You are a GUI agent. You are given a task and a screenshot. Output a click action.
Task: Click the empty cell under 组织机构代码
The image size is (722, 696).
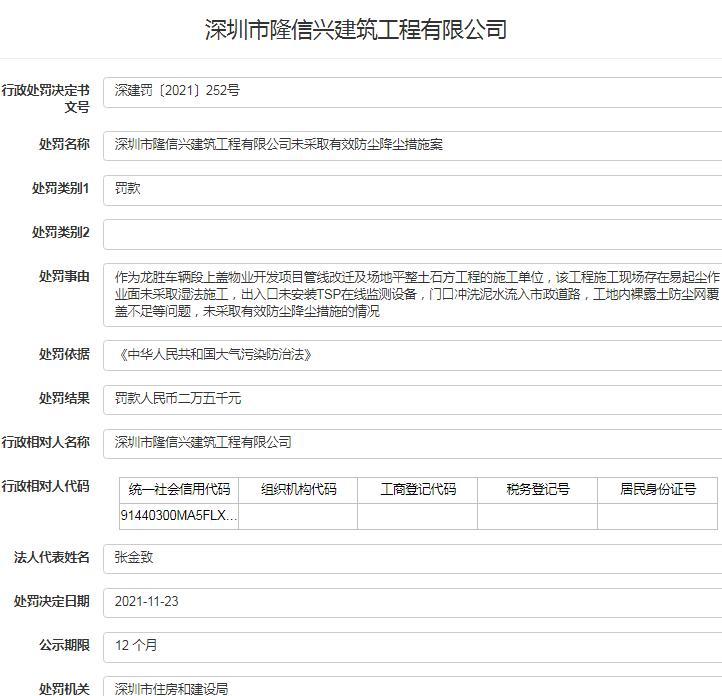298,516
